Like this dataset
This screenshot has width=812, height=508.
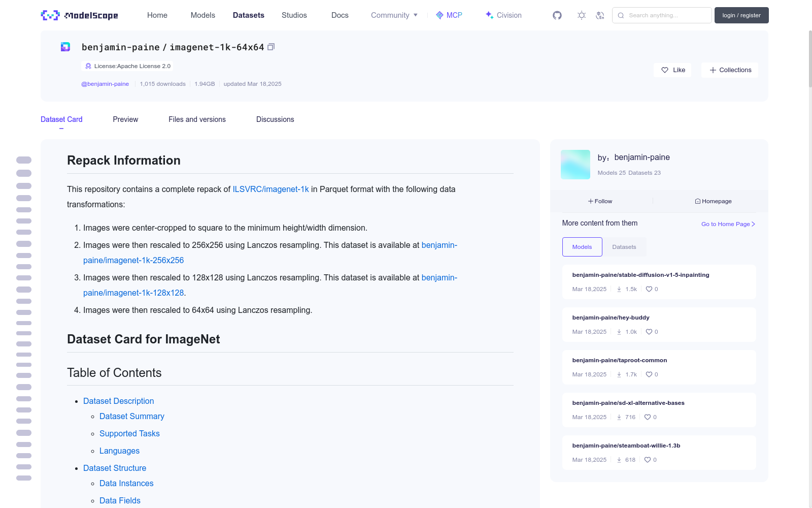[673, 70]
